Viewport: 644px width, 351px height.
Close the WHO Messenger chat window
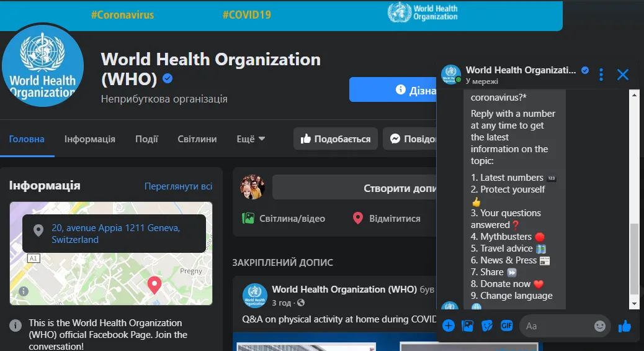coord(623,75)
